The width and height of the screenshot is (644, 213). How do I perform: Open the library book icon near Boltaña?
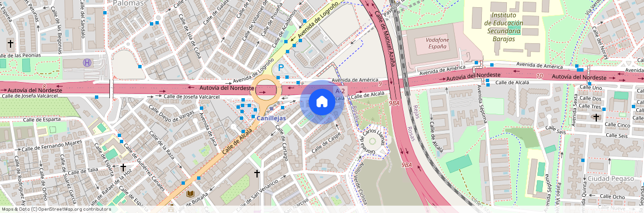190,194
